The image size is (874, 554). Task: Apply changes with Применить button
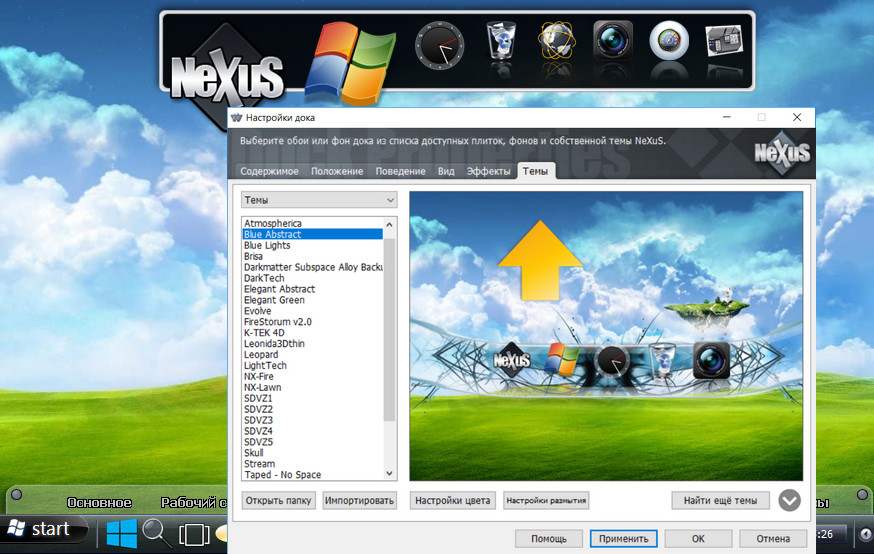coord(623,539)
